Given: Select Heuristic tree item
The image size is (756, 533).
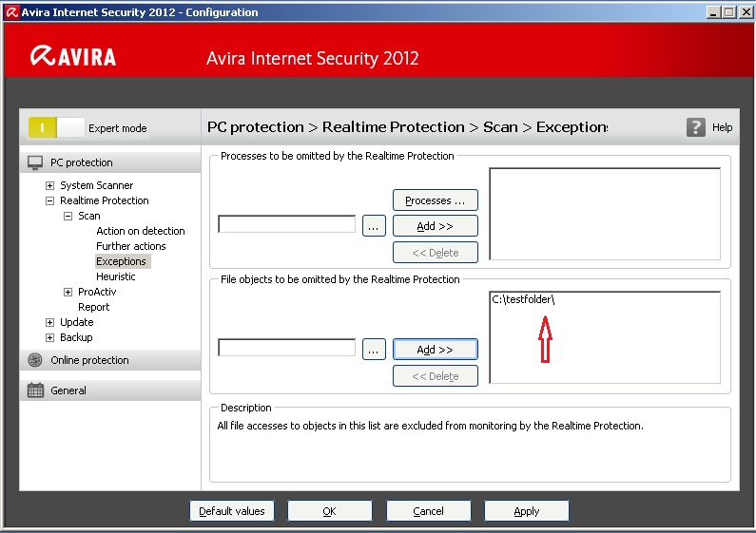Looking at the screenshot, I should (116, 276).
